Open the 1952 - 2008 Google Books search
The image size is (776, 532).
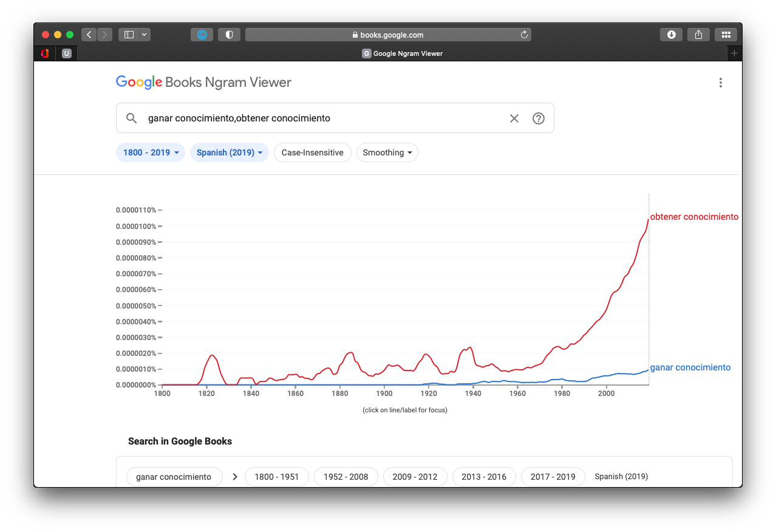pyautogui.click(x=345, y=477)
